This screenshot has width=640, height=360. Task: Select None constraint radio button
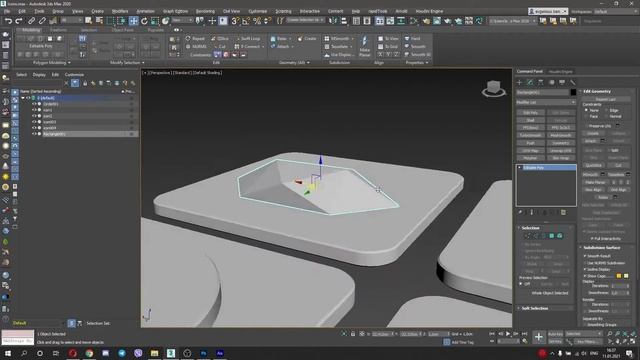click(587, 110)
